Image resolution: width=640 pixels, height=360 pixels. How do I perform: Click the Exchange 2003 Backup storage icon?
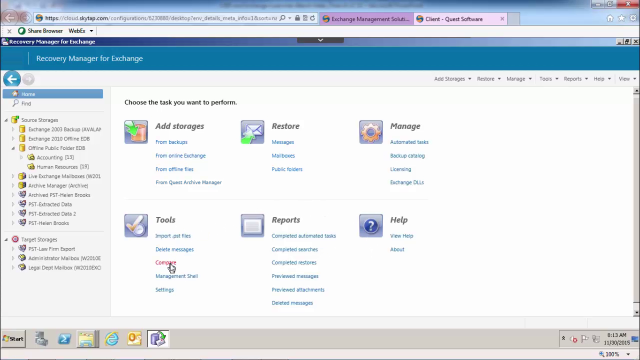(x=22, y=129)
